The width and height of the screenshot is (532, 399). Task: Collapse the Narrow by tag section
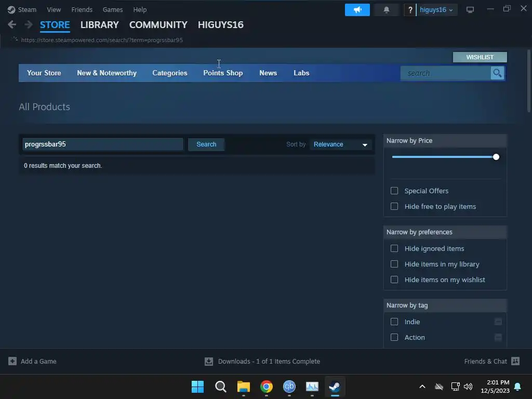point(445,305)
